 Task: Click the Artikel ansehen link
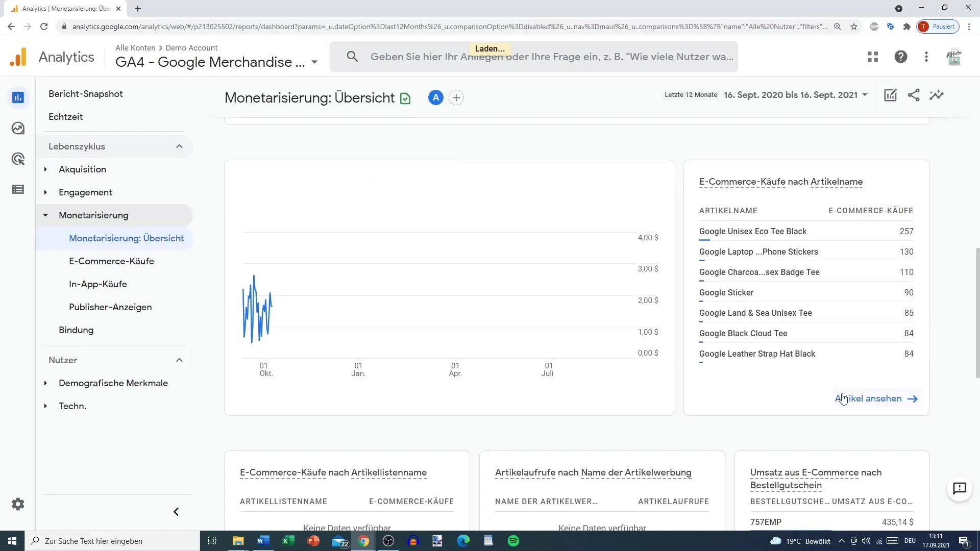[876, 398]
